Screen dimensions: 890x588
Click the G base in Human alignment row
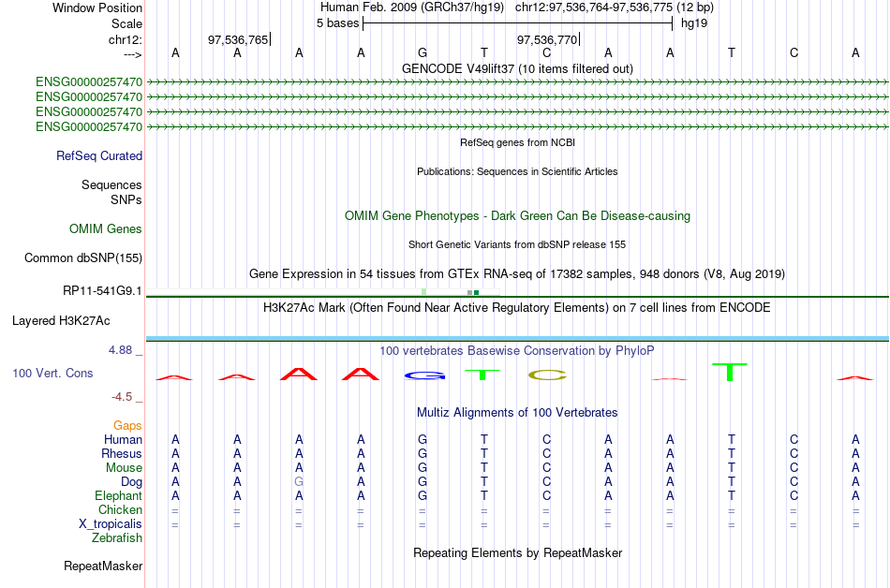pos(423,439)
